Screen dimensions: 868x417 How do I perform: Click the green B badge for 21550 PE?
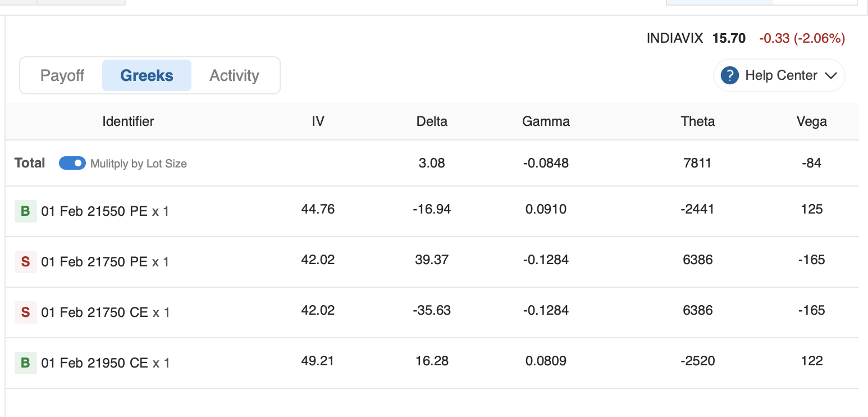(25, 211)
